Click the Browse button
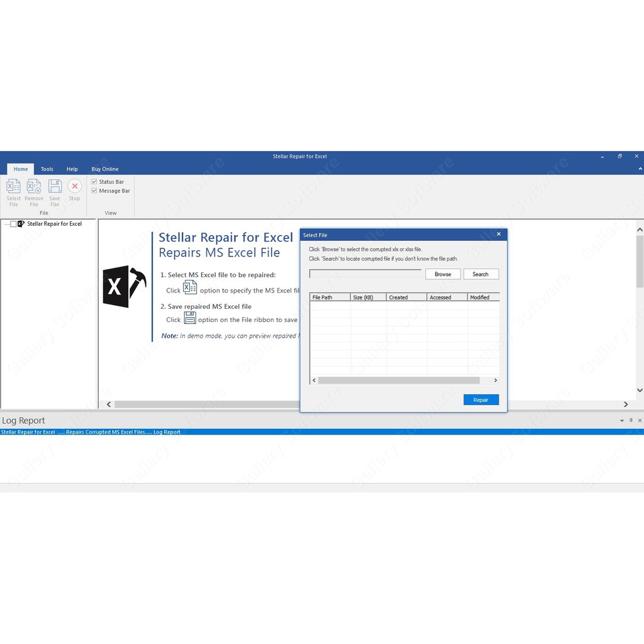The height and width of the screenshot is (644, 644). click(443, 274)
